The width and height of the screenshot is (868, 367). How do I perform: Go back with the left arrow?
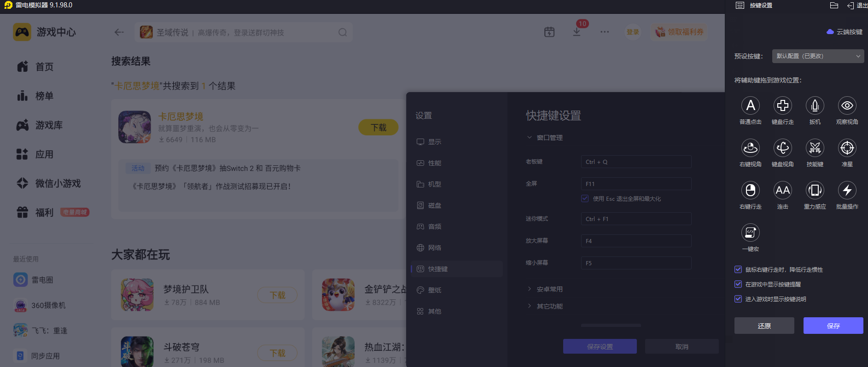point(119,32)
